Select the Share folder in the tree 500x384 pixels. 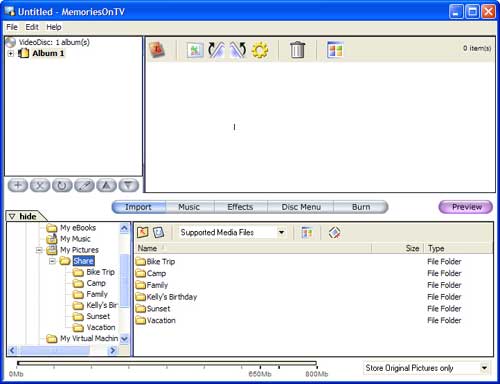point(84,261)
